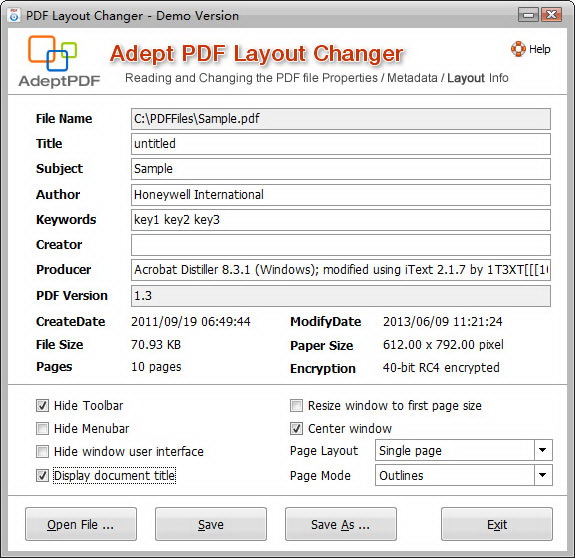Click the Save As button
This screenshot has height=558, width=575.
tap(341, 524)
